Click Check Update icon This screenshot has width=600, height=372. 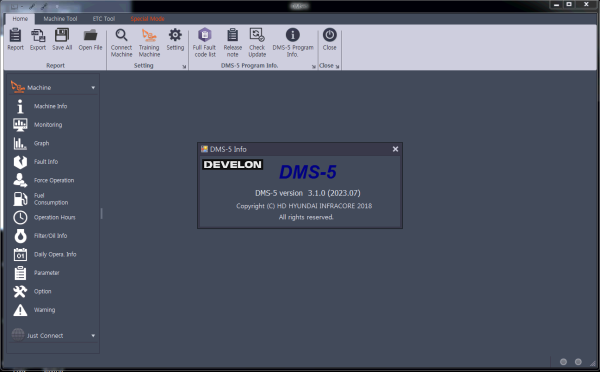tap(257, 35)
